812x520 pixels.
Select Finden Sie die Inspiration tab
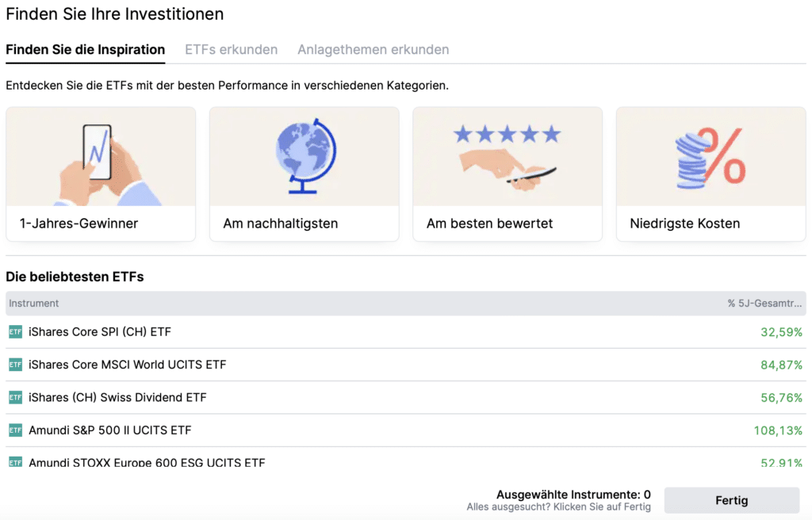(x=85, y=50)
